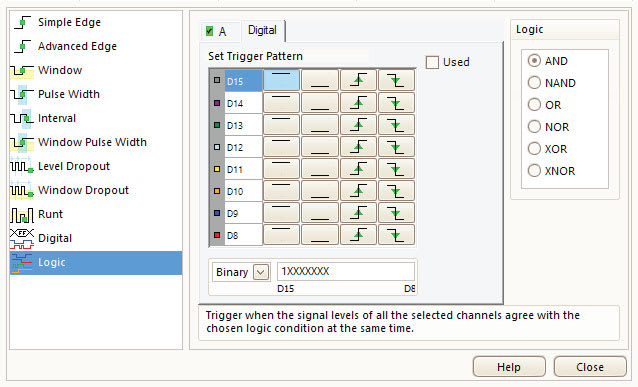Select the AND logic option
The height and width of the screenshot is (387, 638).
click(x=534, y=61)
